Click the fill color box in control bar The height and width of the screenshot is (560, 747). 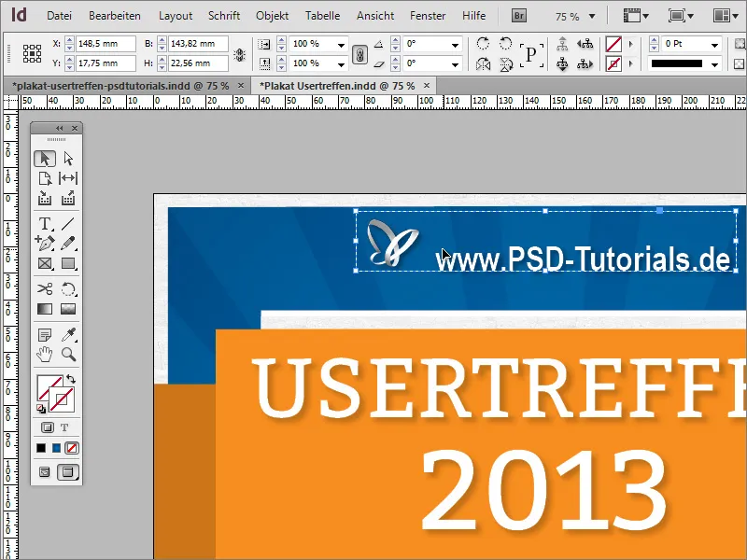point(613,44)
